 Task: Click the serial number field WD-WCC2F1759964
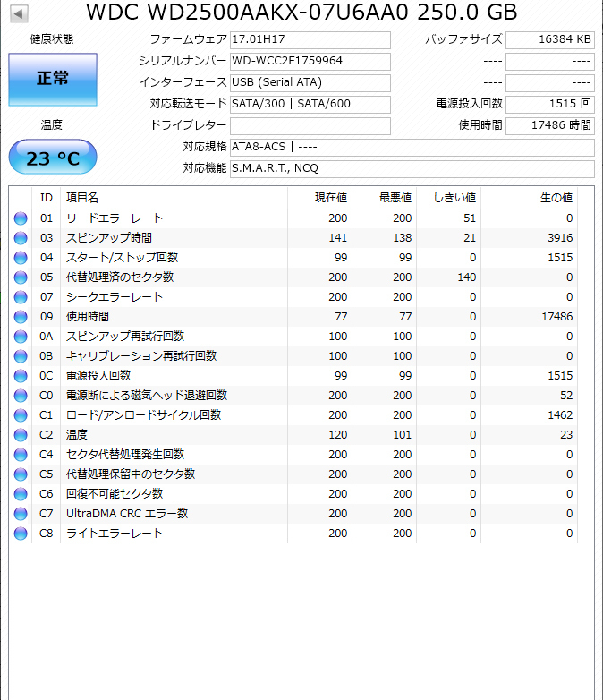tap(310, 61)
